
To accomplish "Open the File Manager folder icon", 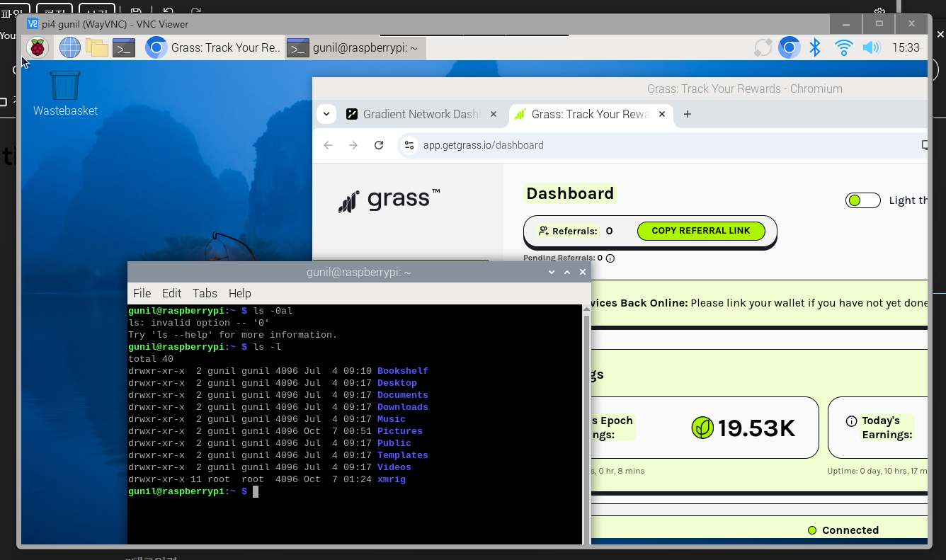I will pos(97,47).
